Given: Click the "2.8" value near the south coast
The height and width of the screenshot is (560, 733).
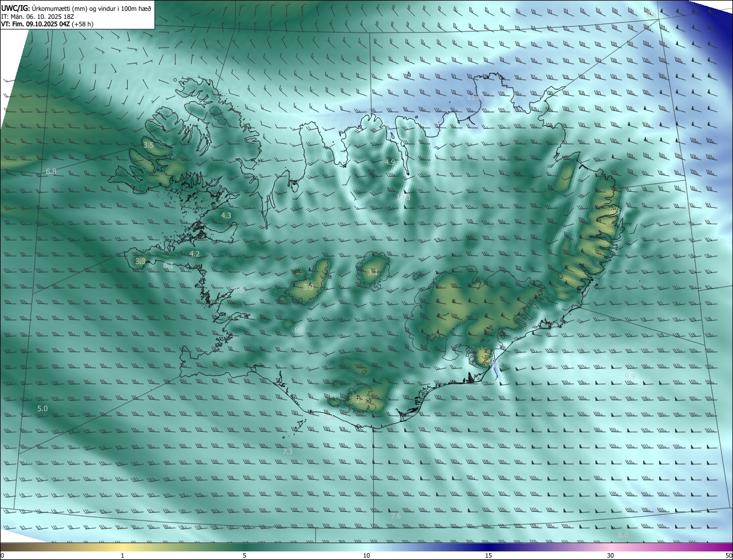Looking at the screenshot, I should [362, 400].
